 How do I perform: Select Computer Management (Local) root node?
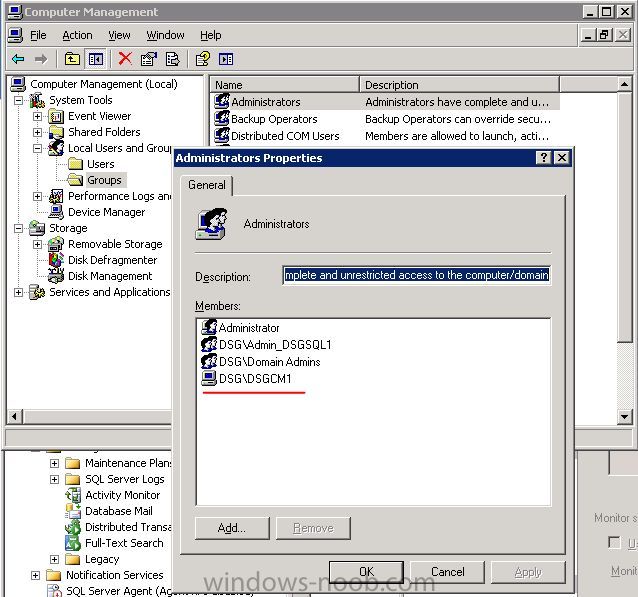104,84
